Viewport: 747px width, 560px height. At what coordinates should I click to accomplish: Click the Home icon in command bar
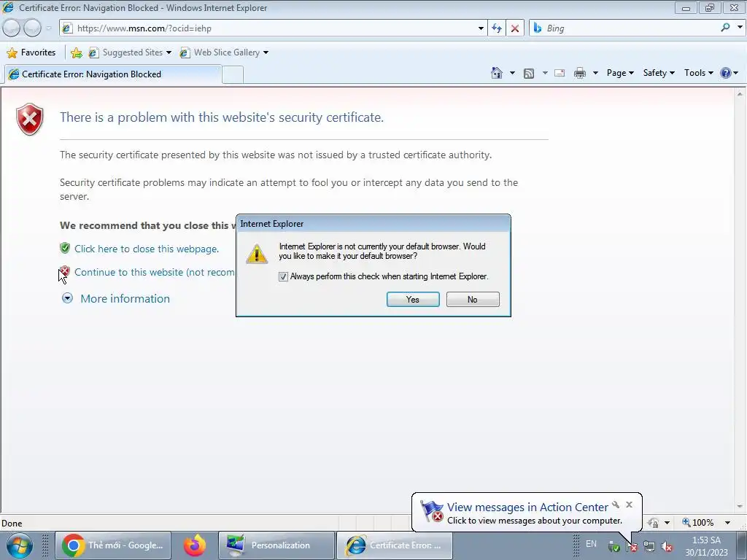pyautogui.click(x=496, y=73)
